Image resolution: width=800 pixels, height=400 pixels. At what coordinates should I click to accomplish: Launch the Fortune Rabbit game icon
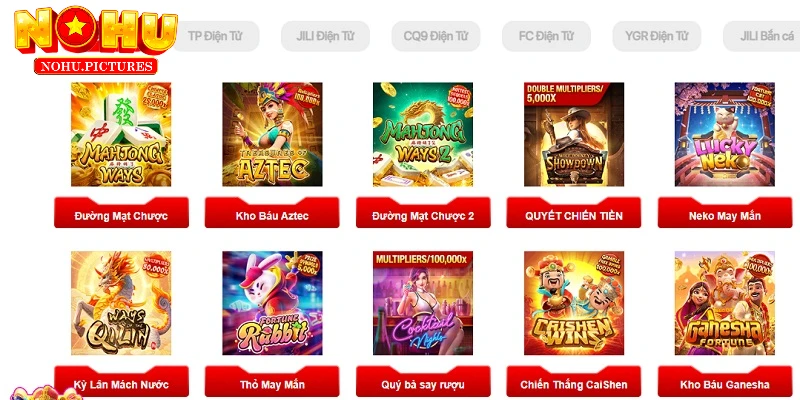click(x=272, y=303)
